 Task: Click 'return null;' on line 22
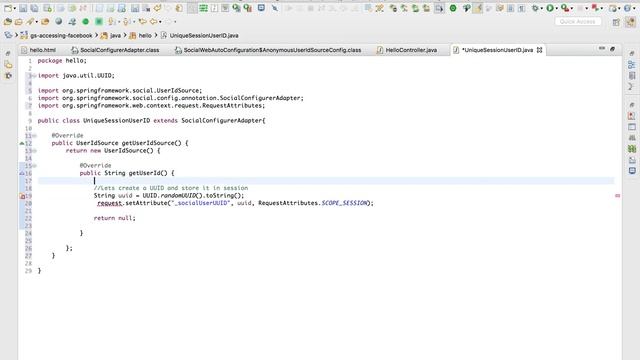(114, 218)
